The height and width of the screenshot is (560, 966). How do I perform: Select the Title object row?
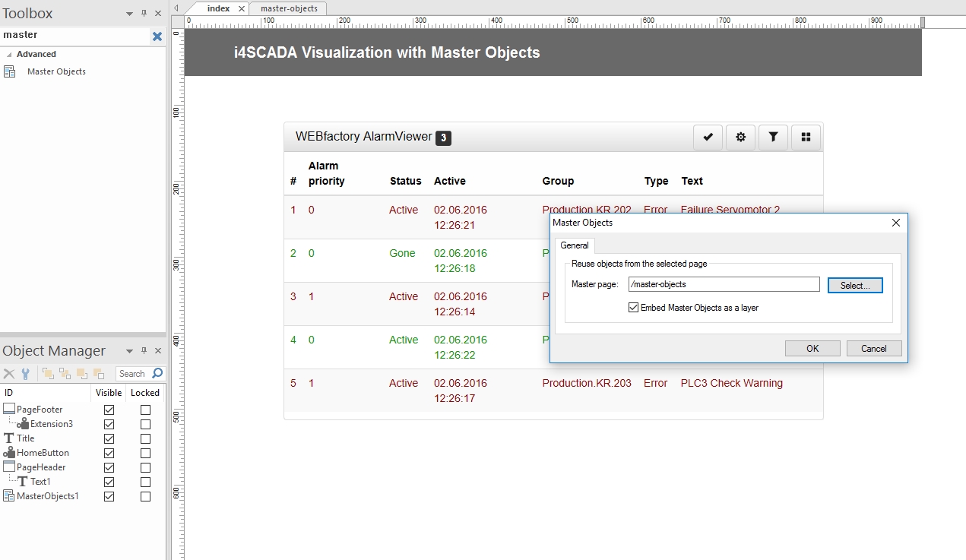tap(26, 438)
